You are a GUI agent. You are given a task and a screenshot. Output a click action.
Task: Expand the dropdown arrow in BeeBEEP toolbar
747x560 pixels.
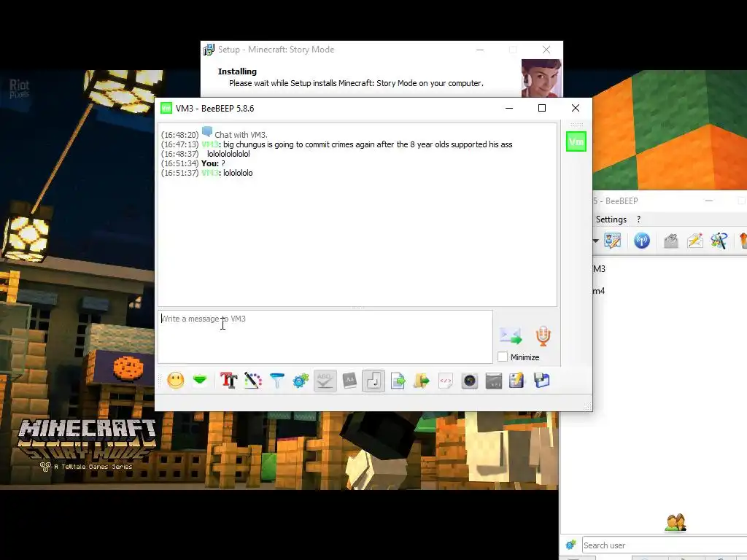tap(595, 241)
